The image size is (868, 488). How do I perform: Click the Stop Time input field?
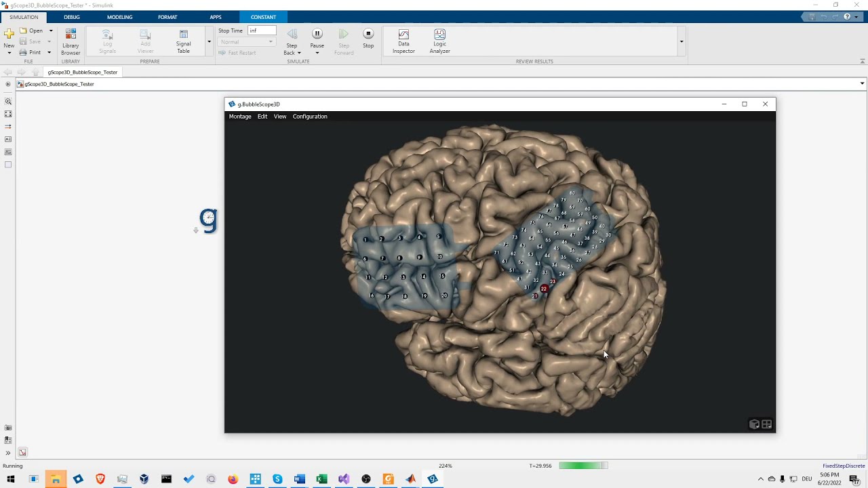click(x=262, y=30)
